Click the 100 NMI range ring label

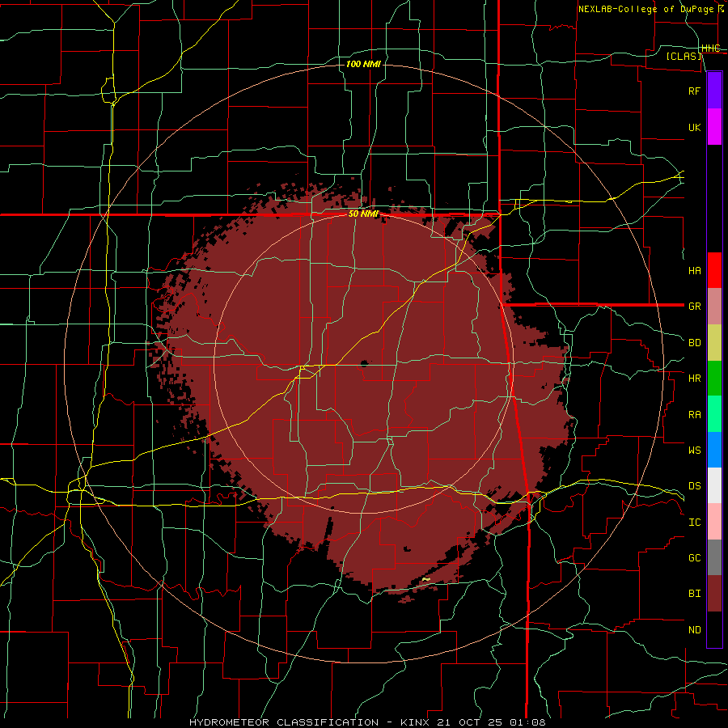click(363, 64)
